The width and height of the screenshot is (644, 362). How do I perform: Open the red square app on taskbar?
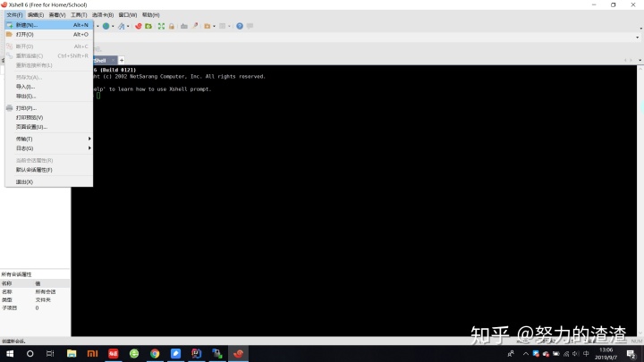tap(114, 353)
